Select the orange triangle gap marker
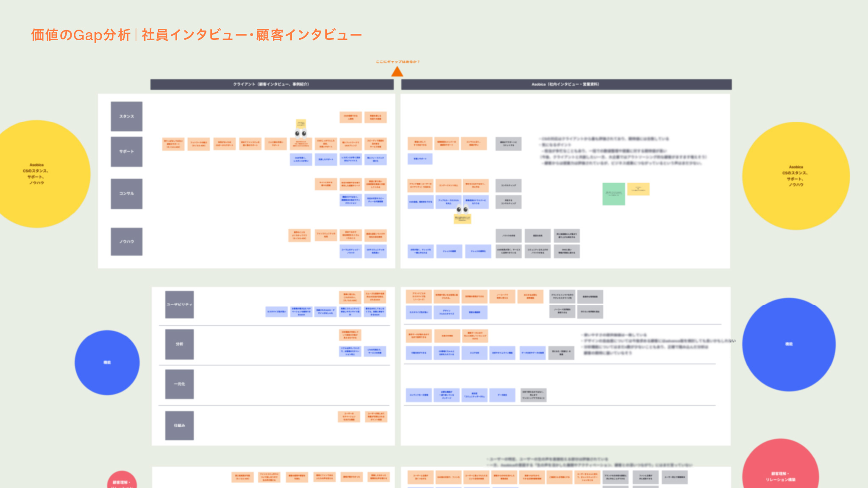 point(397,71)
